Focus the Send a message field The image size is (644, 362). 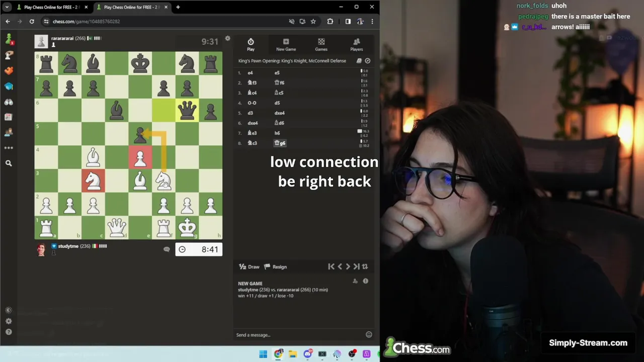tap(299, 335)
